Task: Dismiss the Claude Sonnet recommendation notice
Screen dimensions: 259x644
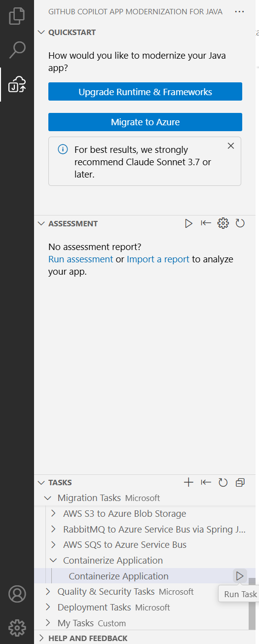Action: (x=230, y=145)
